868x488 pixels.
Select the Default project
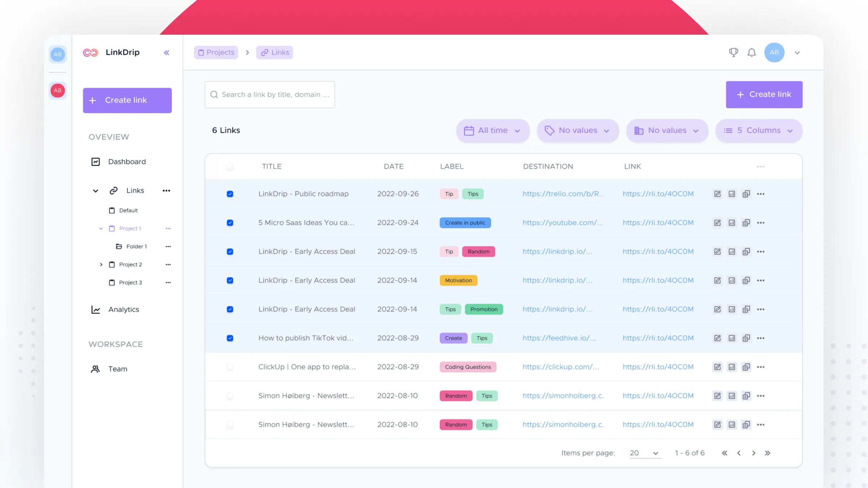(128, 210)
